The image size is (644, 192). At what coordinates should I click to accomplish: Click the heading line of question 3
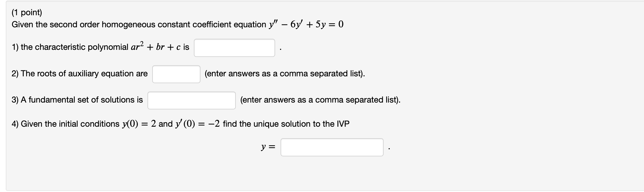[x=77, y=99]
